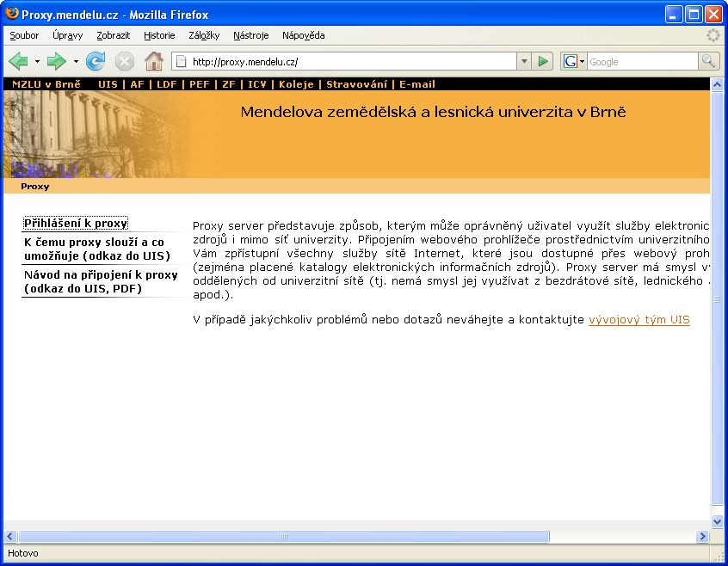Click the vývojový tým UIS link

click(x=639, y=320)
